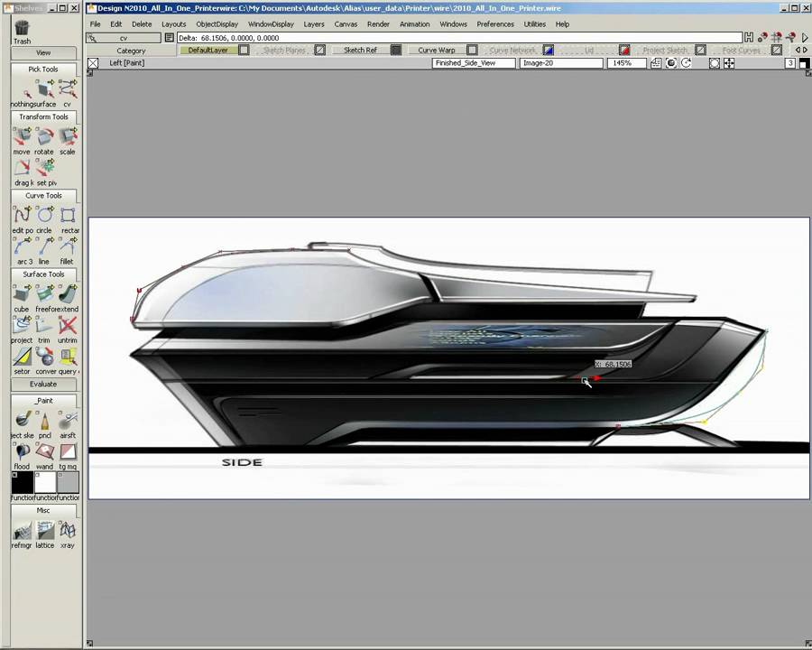Select the drag keypoint tool
This screenshot has height=650, width=812.
point(22,167)
